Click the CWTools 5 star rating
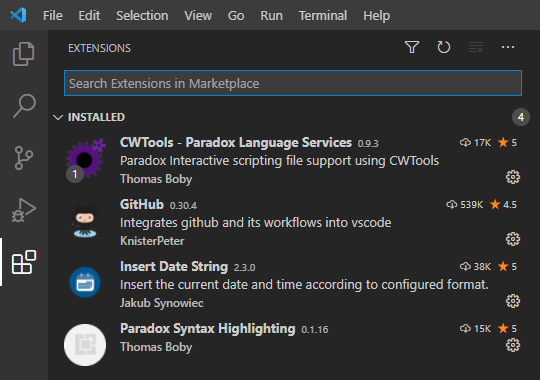 [507, 143]
